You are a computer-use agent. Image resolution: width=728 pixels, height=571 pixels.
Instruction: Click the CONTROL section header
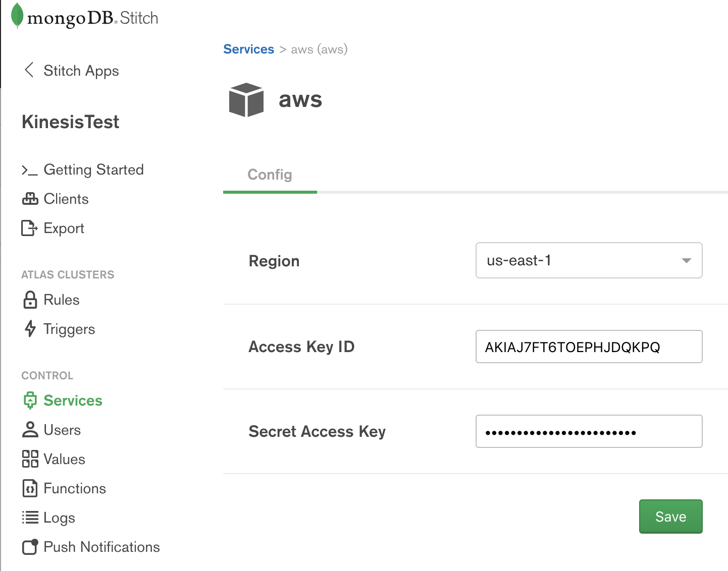(x=47, y=375)
